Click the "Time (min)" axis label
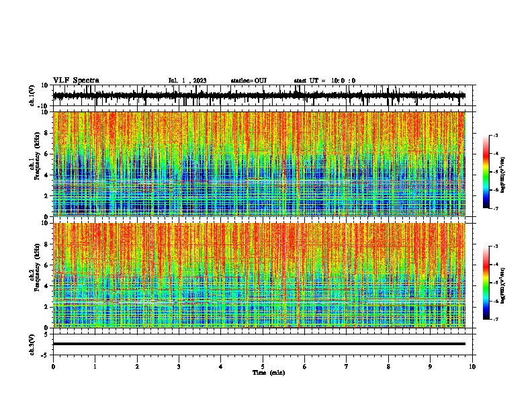Screen dimensions: 532x411 (x=269, y=373)
